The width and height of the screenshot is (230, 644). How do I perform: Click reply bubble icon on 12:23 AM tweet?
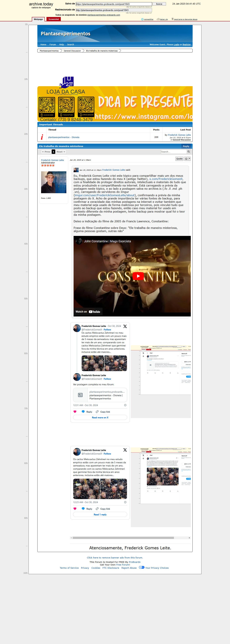[83, 508]
